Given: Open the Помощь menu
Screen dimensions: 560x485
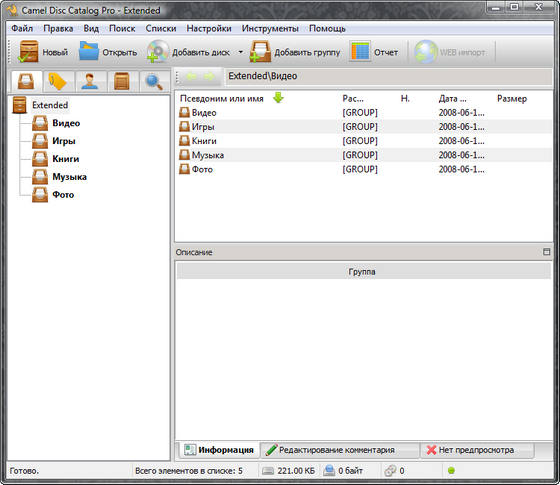Looking at the screenshot, I should pyautogui.click(x=327, y=29).
